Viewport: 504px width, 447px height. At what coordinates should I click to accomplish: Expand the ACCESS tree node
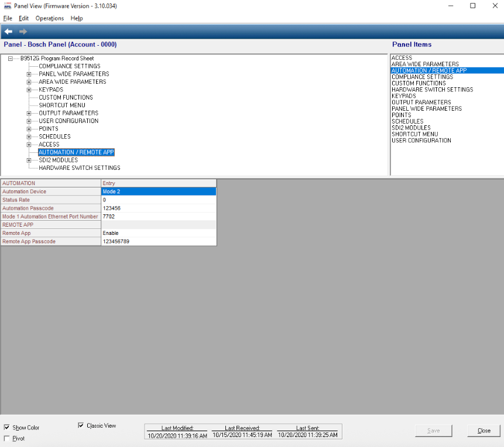(x=29, y=144)
